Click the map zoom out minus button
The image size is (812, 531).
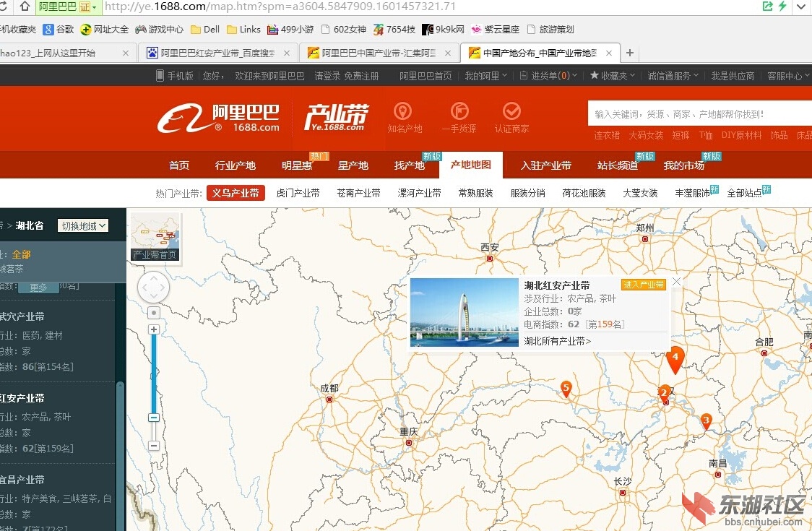click(153, 446)
